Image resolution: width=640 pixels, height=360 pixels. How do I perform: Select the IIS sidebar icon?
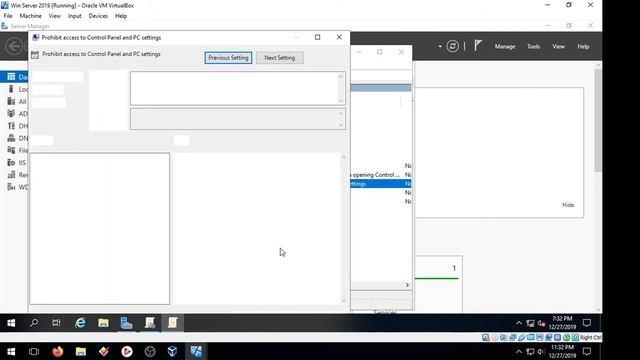[x=11, y=162]
